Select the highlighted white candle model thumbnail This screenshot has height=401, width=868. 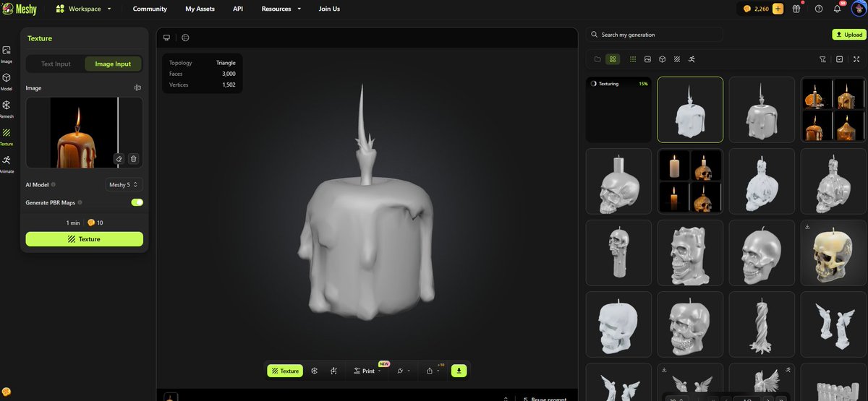690,110
